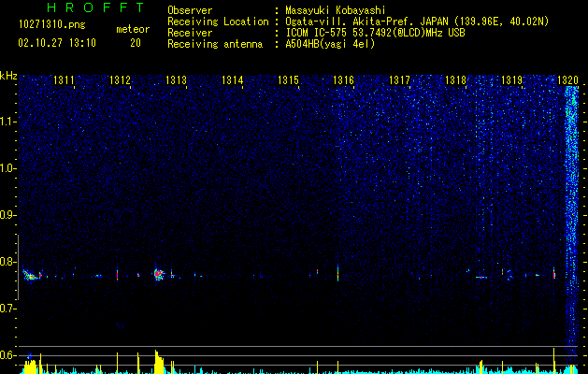This screenshot has height=374, width=588.
Task: Click the 1314 time marker
Action: click(x=232, y=79)
